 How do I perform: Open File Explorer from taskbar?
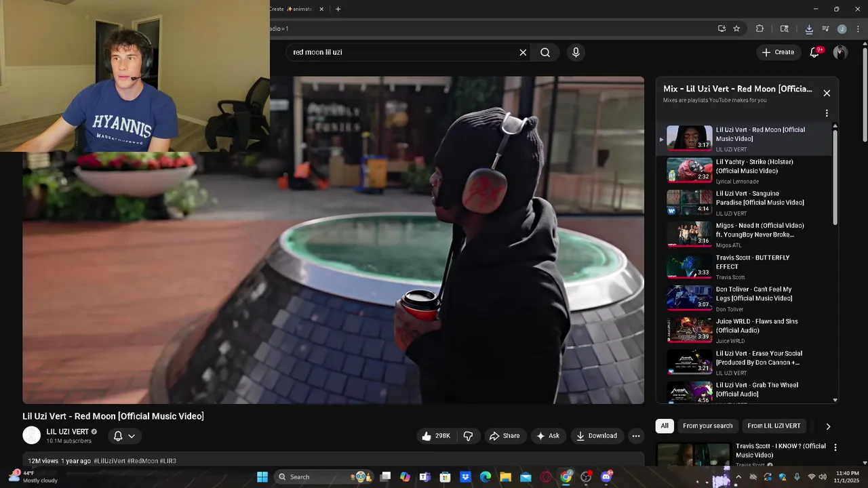[x=505, y=476]
